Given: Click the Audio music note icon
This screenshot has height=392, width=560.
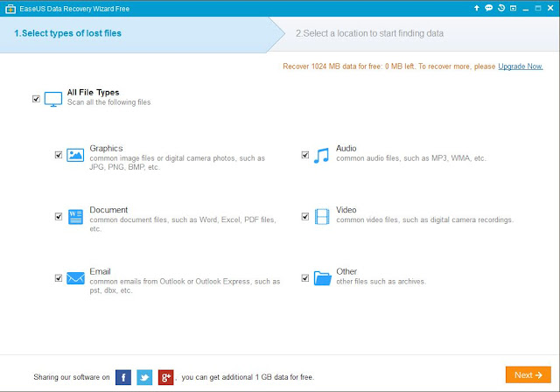Looking at the screenshot, I should 321,155.
